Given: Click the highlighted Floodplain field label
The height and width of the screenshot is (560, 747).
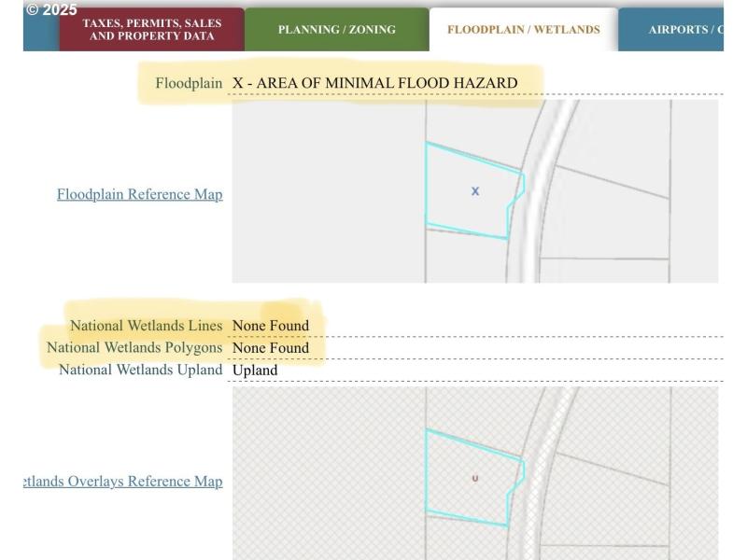Looking at the screenshot, I should pyautogui.click(x=189, y=83).
